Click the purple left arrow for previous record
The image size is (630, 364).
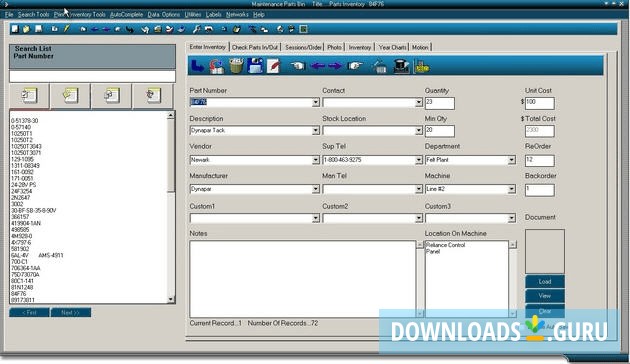[x=318, y=65]
